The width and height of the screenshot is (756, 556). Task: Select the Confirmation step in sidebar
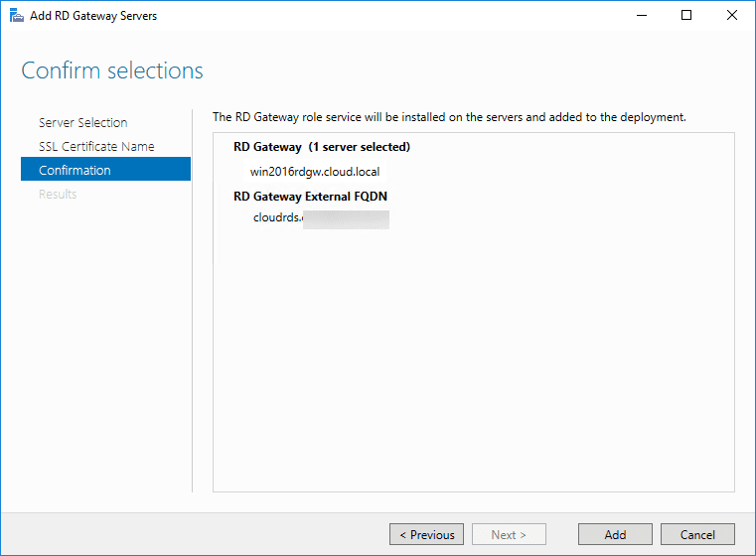coord(75,171)
